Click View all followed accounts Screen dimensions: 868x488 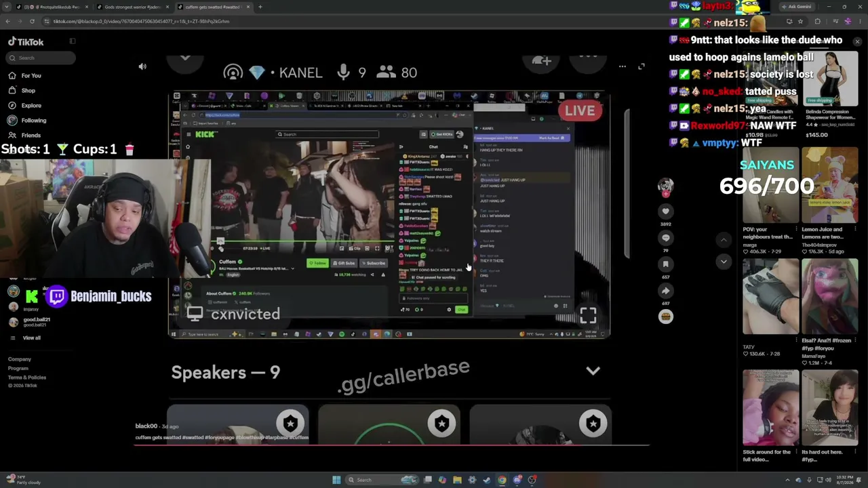pos(31,338)
